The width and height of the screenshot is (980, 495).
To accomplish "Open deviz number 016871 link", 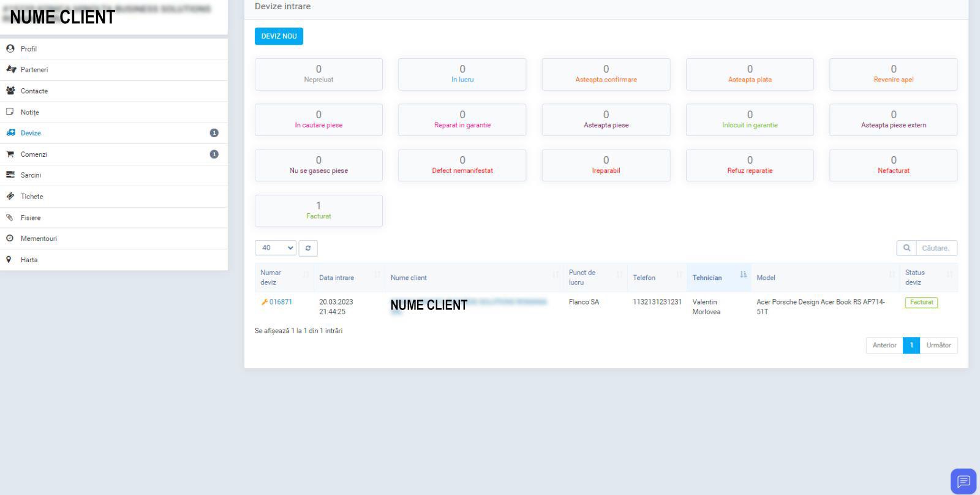I will click(x=281, y=302).
